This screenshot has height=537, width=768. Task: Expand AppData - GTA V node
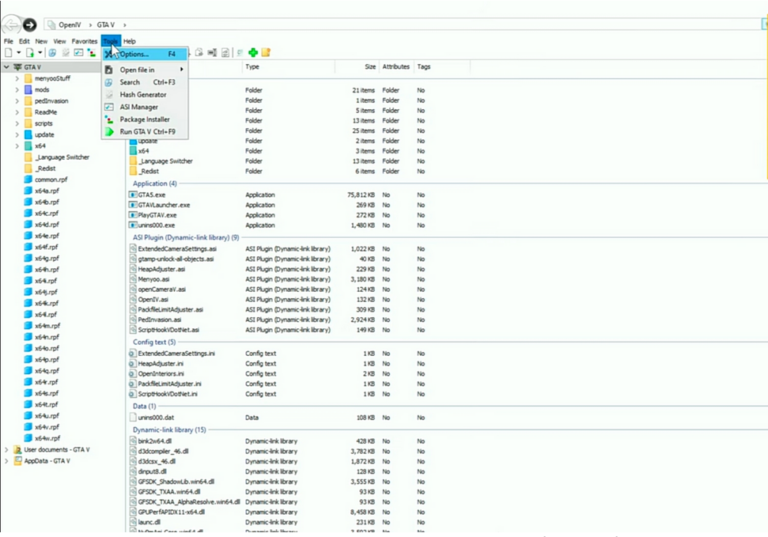[6, 461]
